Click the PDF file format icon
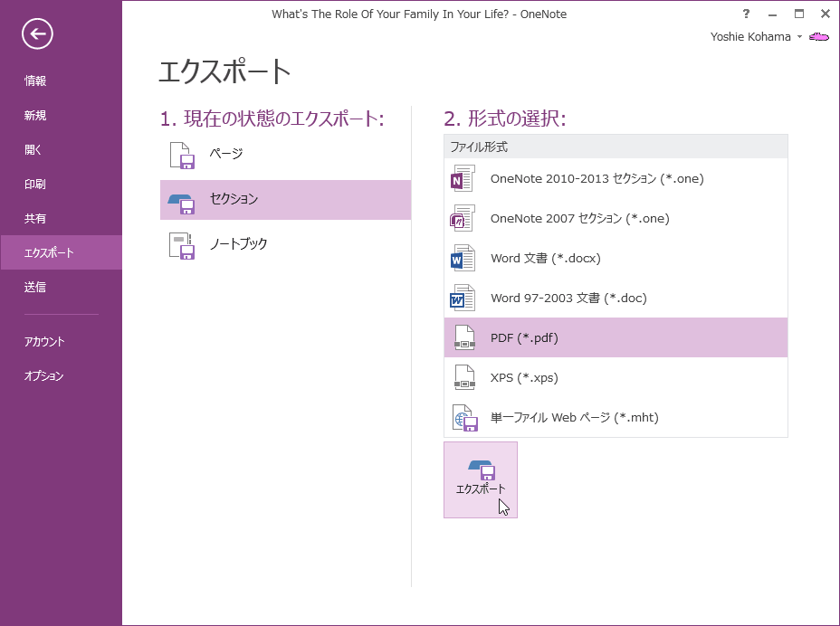Image resolution: width=840 pixels, height=626 pixels. pyautogui.click(x=464, y=337)
